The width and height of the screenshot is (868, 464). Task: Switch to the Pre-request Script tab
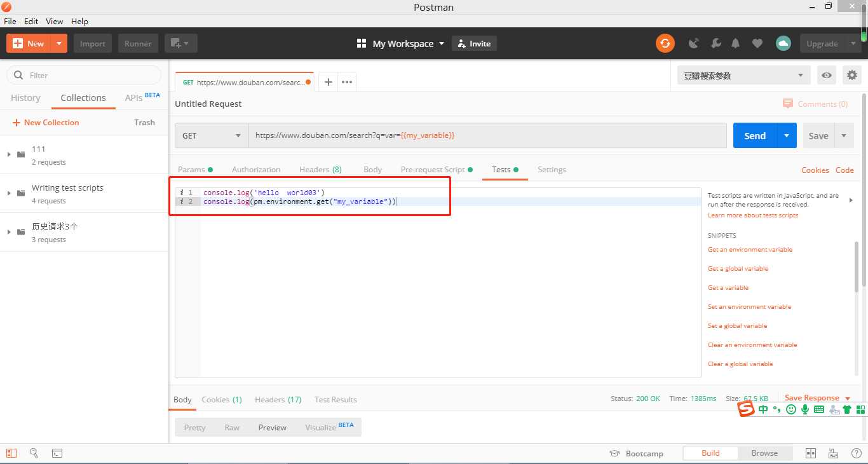coord(437,170)
